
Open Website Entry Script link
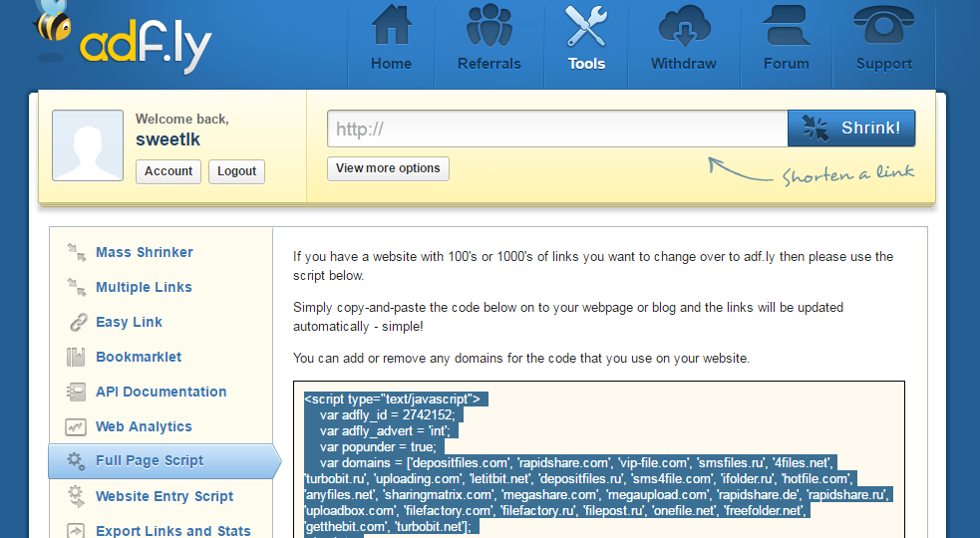[164, 496]
